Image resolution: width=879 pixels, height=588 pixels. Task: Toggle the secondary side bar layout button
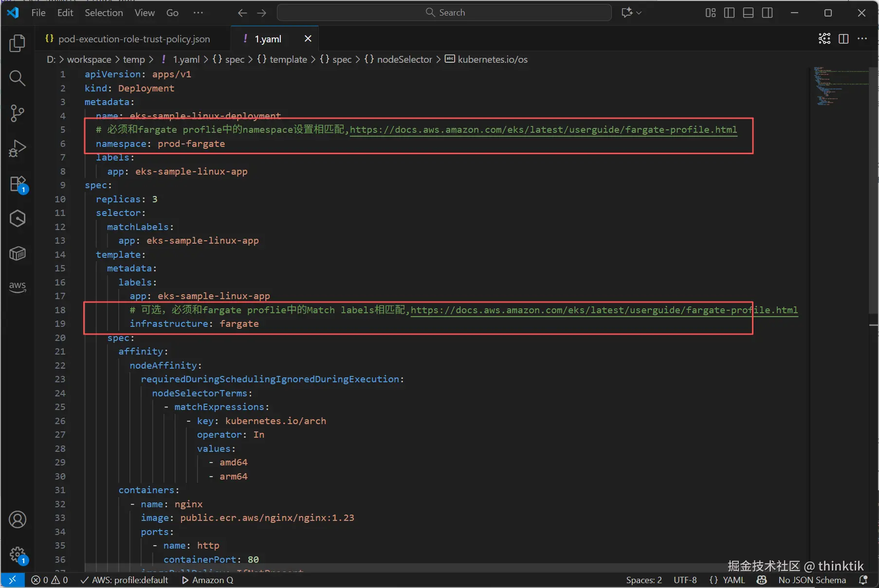click(x=767, y=13)
